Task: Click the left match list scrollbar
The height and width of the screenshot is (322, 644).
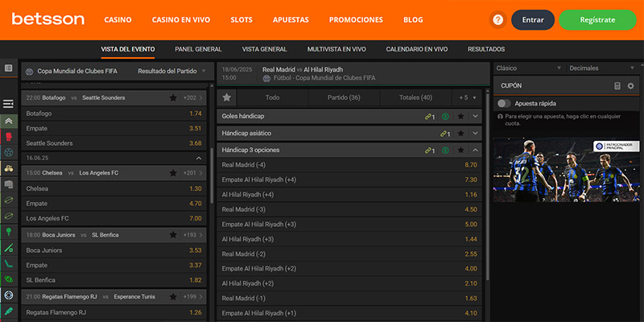Action: pos(212,175)
